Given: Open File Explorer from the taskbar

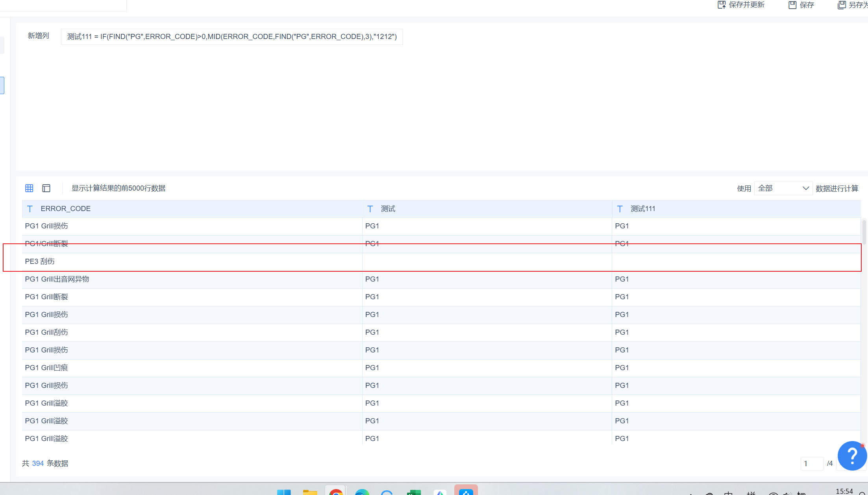Looking at the screenshot, I should [310, 492].
